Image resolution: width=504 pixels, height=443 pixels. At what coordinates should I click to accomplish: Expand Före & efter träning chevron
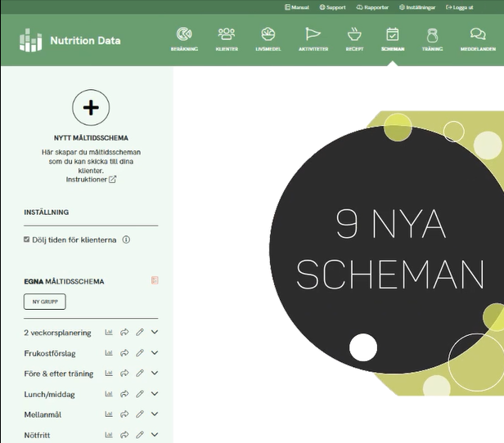155,374
